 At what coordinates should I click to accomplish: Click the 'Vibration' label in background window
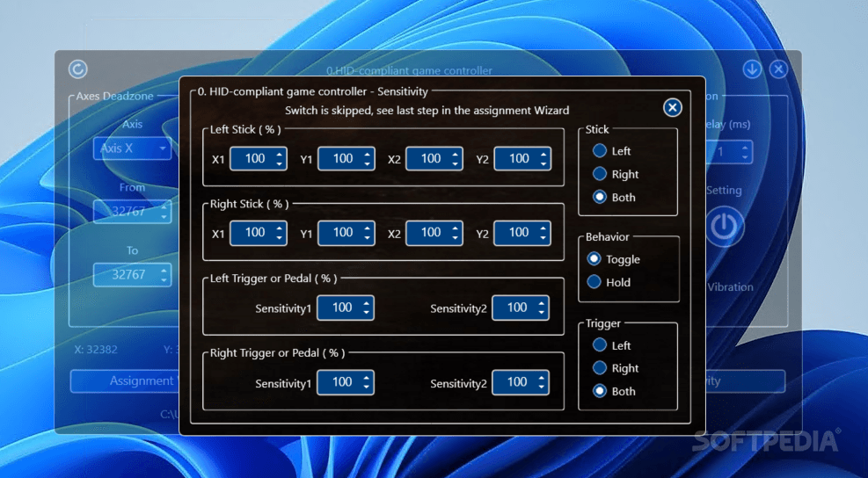[730, 287]
